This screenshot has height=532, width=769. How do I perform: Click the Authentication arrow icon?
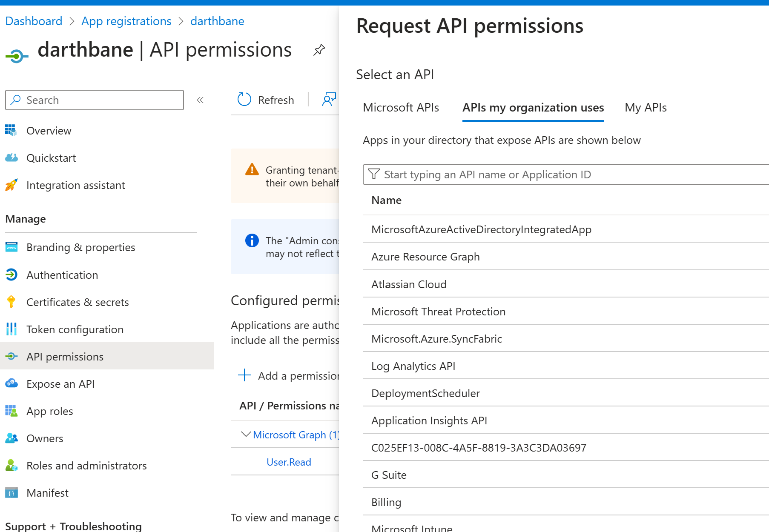click(11, 275)
